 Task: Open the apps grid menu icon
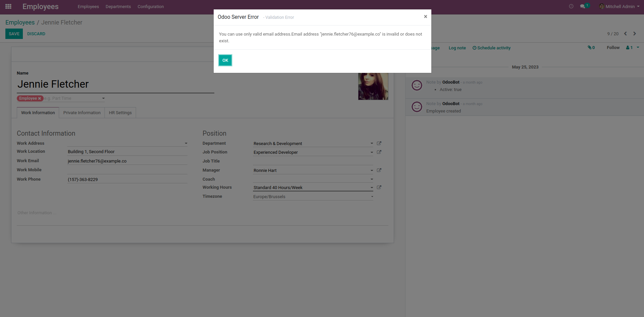8,6
